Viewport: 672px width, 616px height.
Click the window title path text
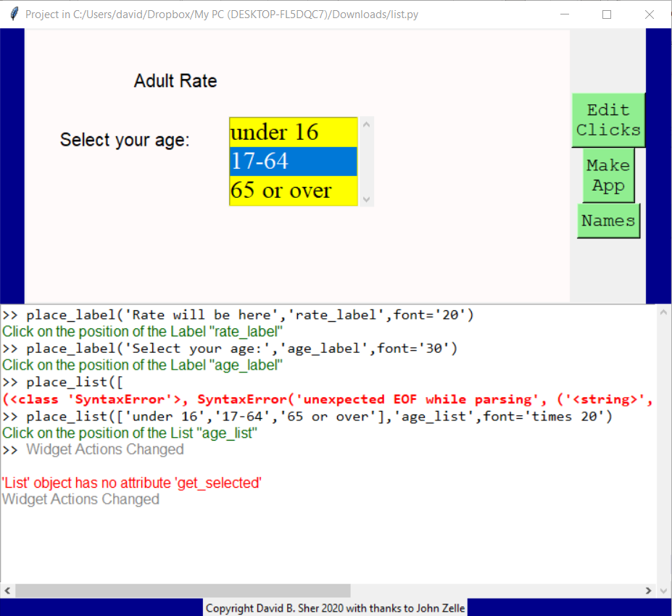pos(222,14)
